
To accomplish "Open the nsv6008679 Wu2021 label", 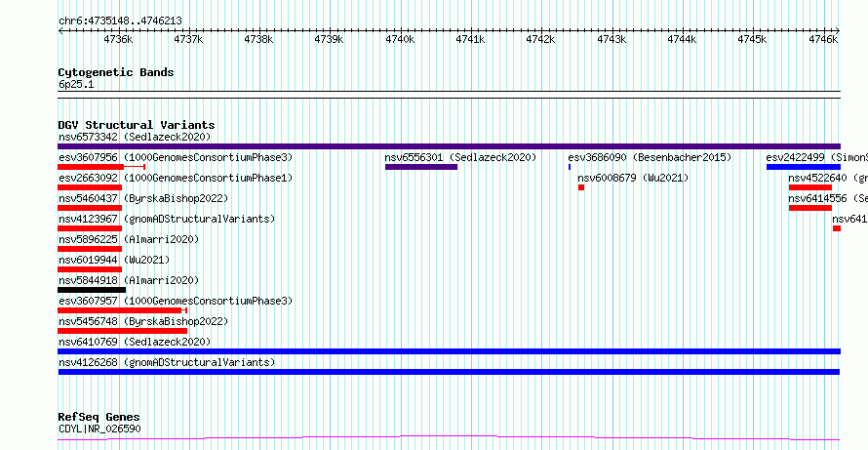I will coord(633,178).
